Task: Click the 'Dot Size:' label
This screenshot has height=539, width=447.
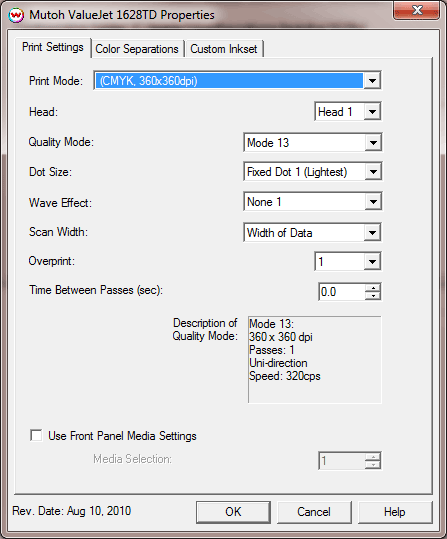Action: point(51,172)
